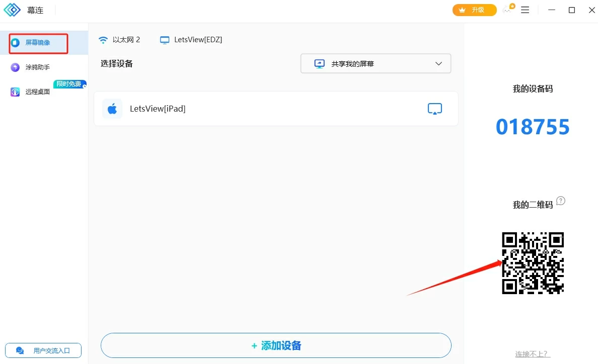Screen dimensions: 598x364
Task: Click the Wi-Fi network icon
Action: click(103, 40)
